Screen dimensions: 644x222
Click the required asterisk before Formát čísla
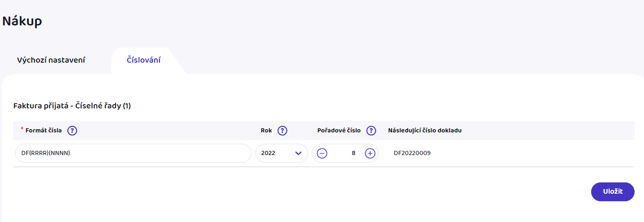pyautogui.click(x=22, y=129)
